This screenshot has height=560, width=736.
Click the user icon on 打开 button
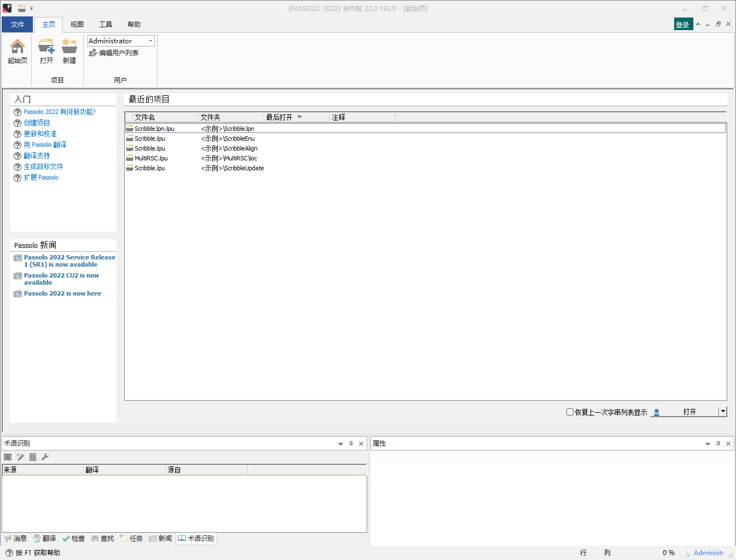657,412
